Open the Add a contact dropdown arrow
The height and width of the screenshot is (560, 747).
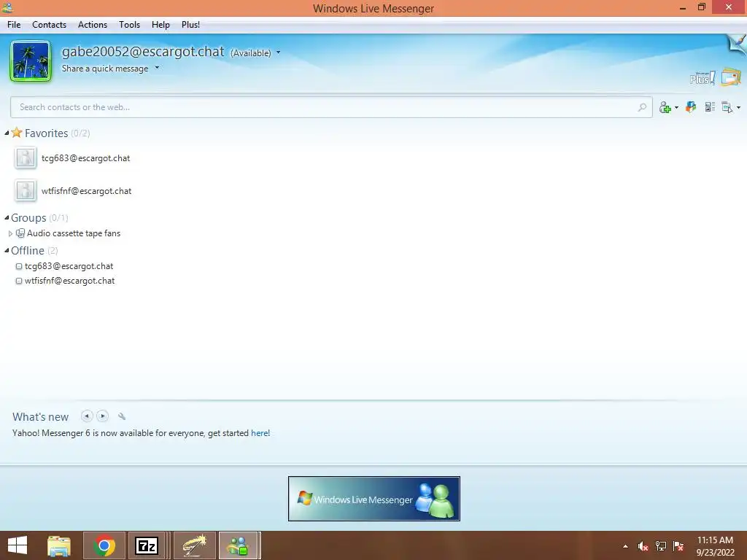click(676, 108)
